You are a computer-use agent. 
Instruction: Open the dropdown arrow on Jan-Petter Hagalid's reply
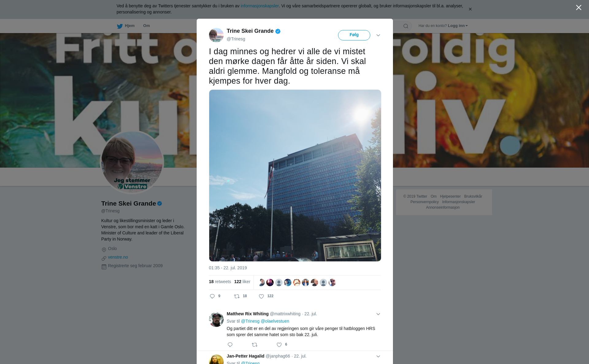[x=378, y=356]
